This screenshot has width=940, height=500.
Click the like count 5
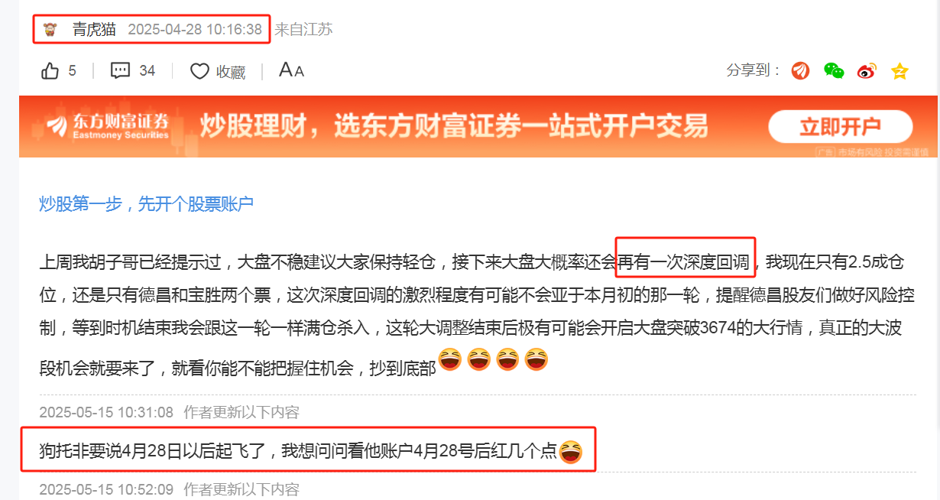click(72, 71)
